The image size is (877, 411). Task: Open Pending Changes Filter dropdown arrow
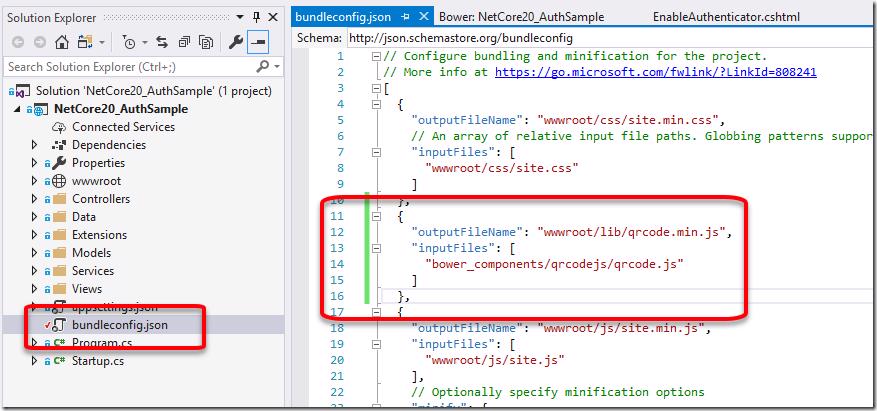coord(144,43)
